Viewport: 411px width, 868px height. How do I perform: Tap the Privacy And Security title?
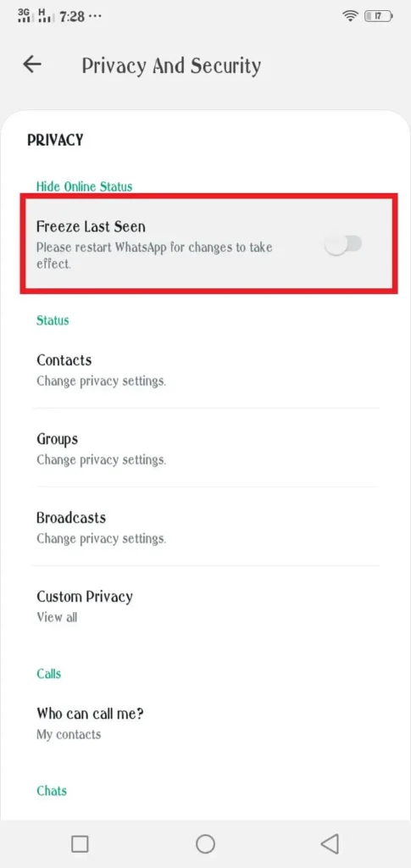[171, 66]
